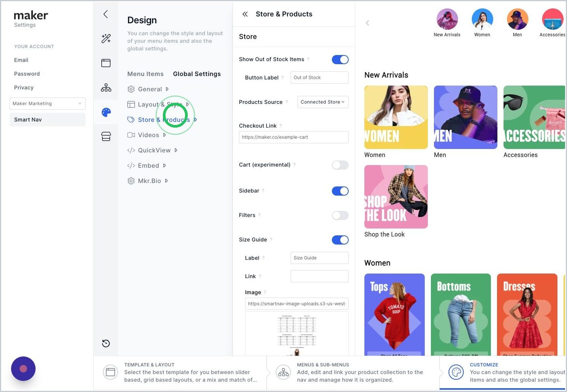Open Privacy account settings
This screenshot has height=392, width=567.
[24, 87]
